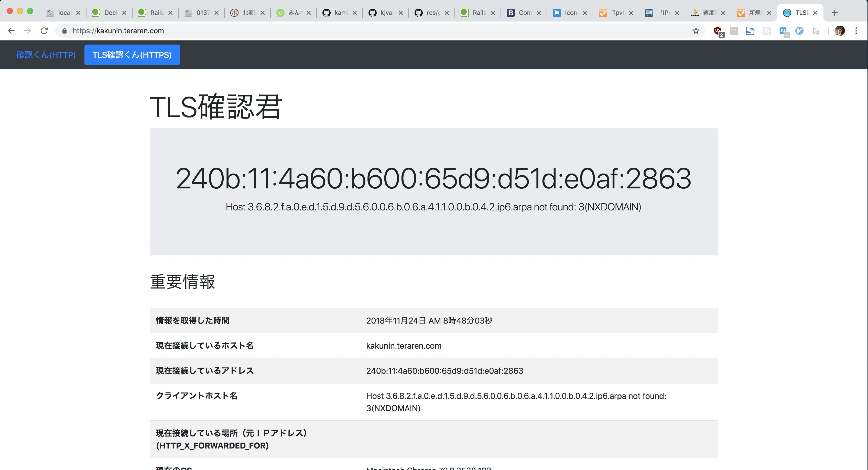This screenshot has width=868, height=470.
Task: Open the 確認くん(HTTP) nav link
Action: [46, 55]
